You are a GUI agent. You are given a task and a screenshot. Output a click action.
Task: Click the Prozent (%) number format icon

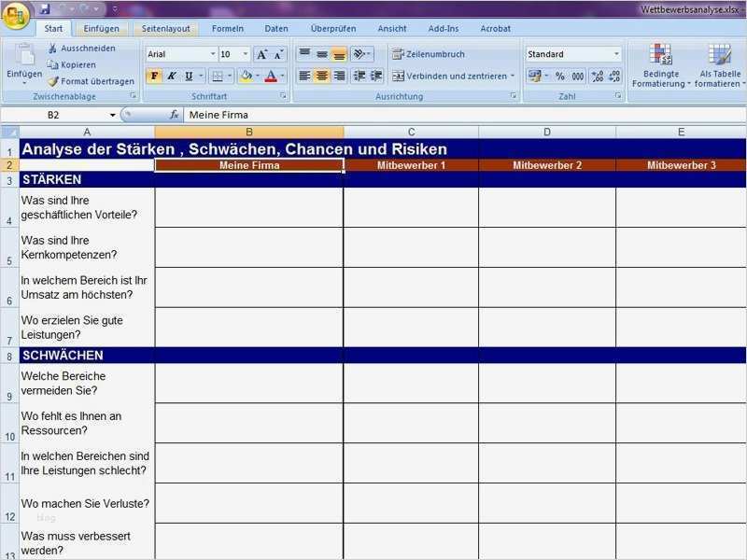[x=559, y=76]
